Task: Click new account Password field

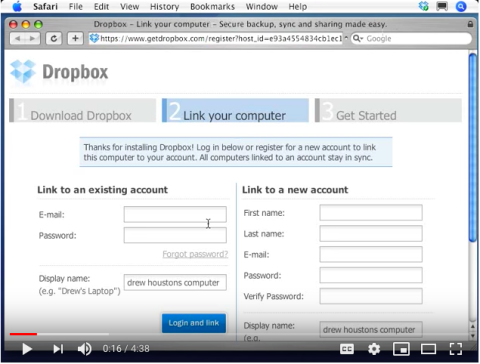Action: [x=371, y=275]
